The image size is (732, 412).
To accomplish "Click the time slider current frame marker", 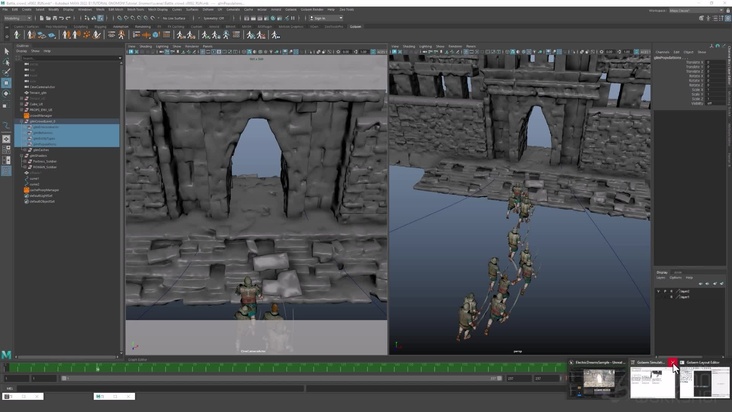I will [x=98, y=368].
